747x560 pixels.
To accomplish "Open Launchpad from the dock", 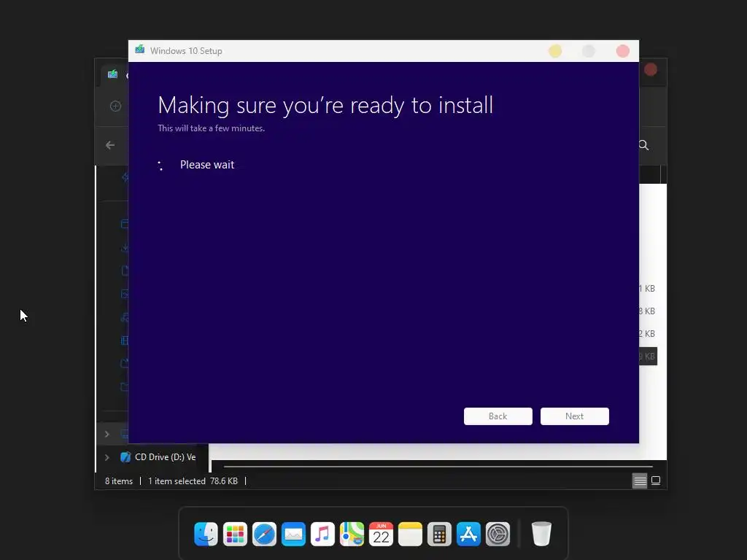I will click(235, 534).
